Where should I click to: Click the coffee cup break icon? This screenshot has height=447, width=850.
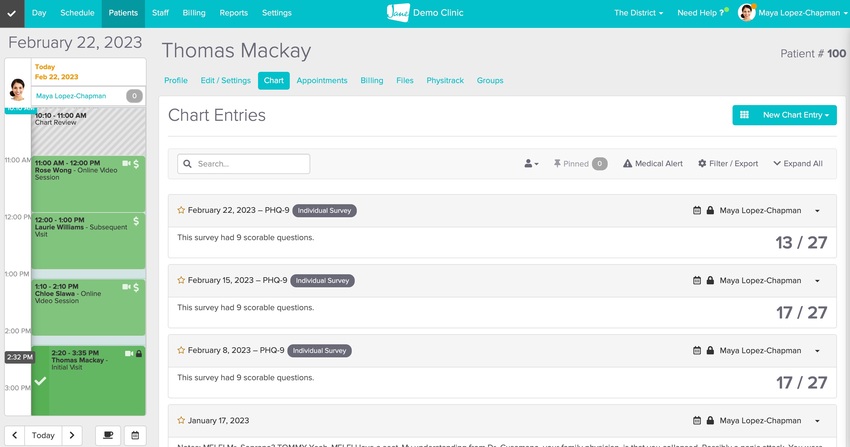coord(108,435)
